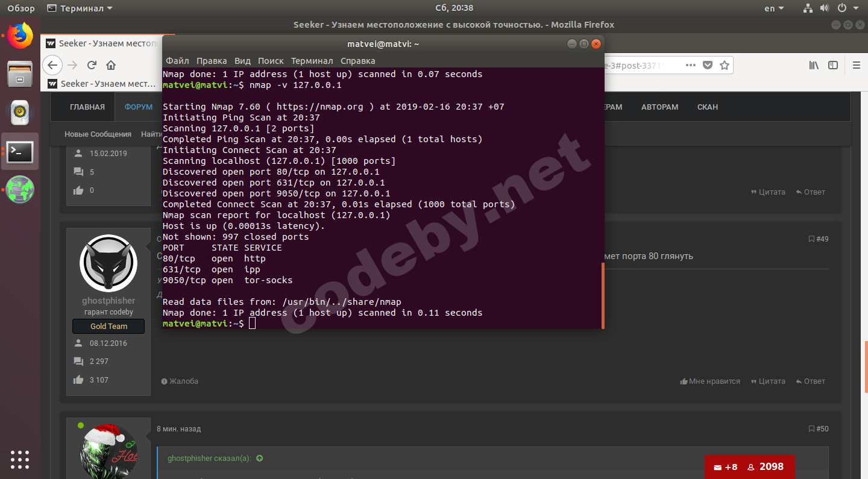Toggle the Firefox sidebar

click(833, 65)
